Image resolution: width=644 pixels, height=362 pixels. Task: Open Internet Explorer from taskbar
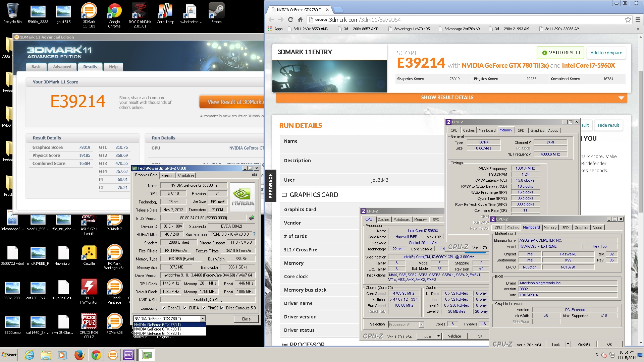coord(30,355)
